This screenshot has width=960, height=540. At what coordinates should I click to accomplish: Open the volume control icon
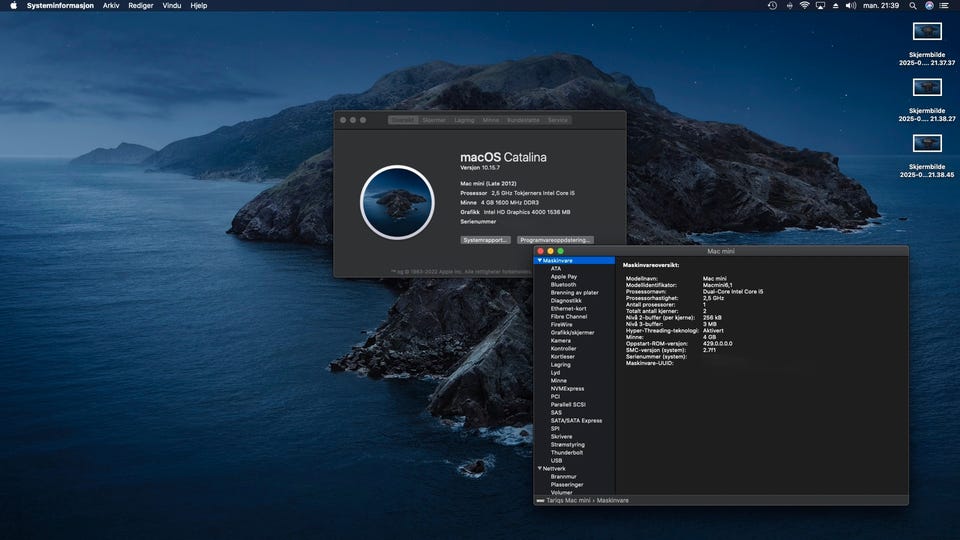pos(851,6)
